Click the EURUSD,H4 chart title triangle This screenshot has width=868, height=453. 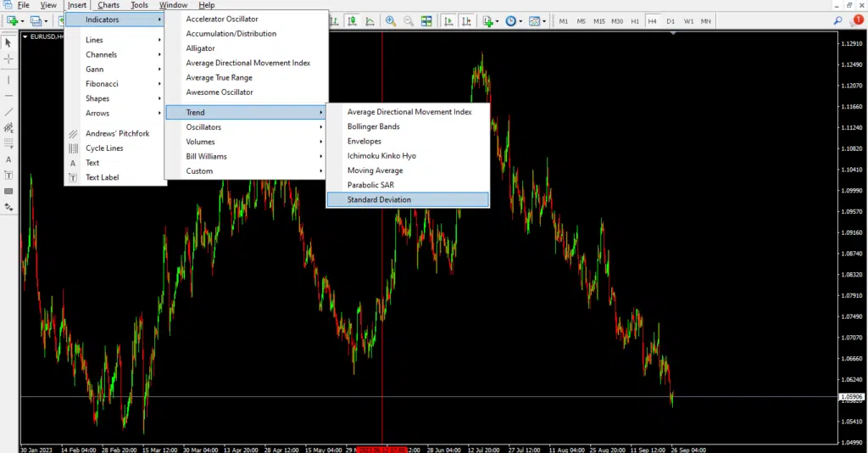tap(25, 36)
